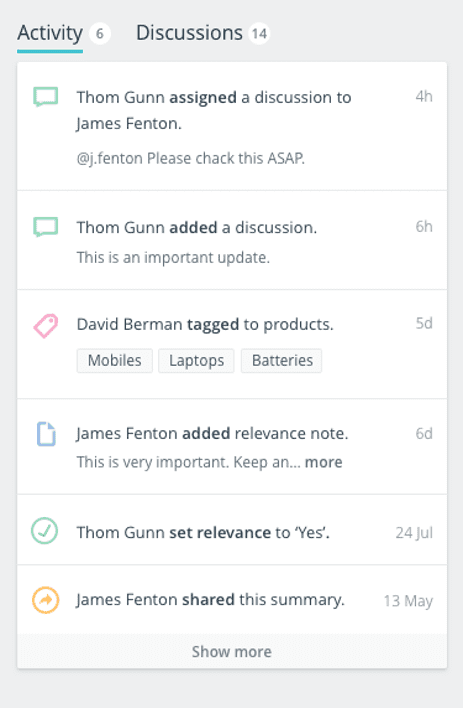Click the blue document note icon

46,434
